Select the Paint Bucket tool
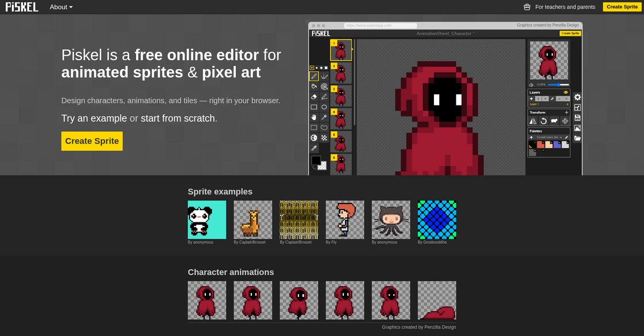The width and height of the screenshot is (644, 336). coord(314,86)
